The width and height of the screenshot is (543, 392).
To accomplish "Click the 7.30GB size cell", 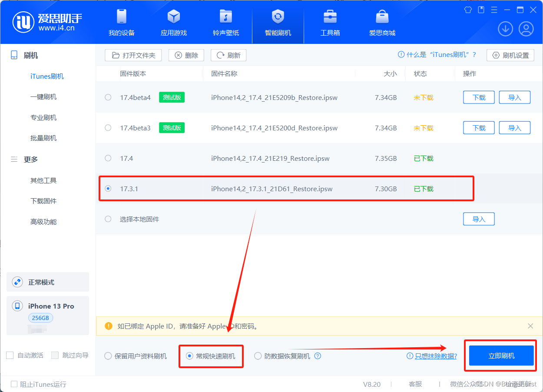I will pos(386,189).
